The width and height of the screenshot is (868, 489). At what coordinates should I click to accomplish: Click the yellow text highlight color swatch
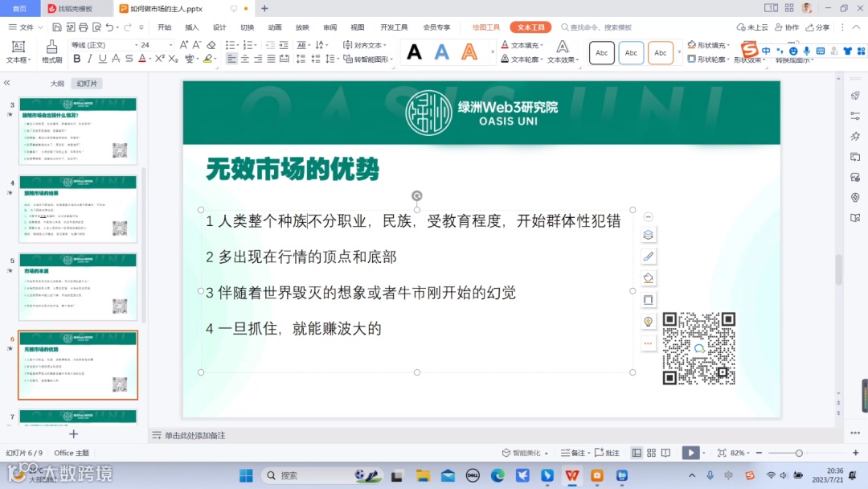pyautogui.click(x=207, y=59)
